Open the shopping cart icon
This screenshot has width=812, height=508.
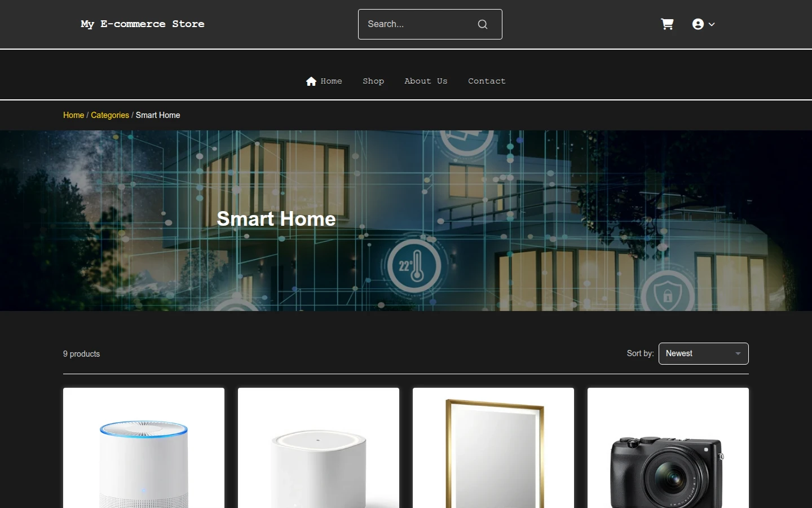pyautogui.click(x=667, y=24)
